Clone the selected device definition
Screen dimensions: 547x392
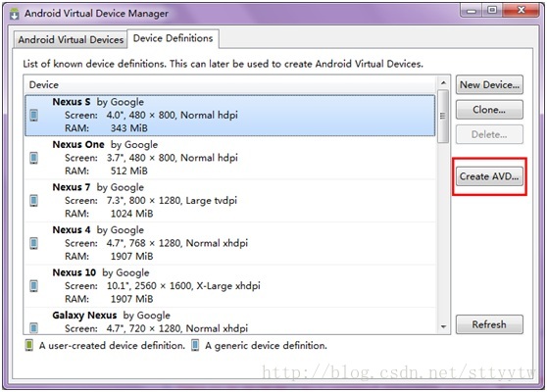coord(489,110)
